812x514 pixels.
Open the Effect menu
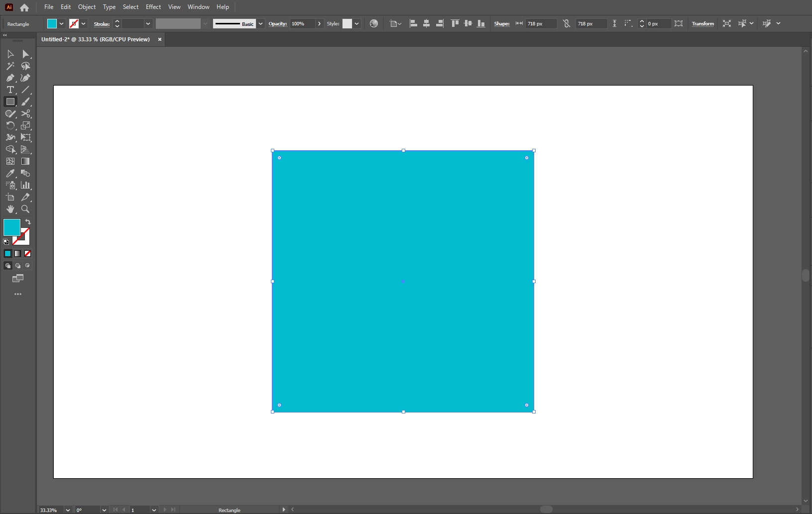tap(153, 7)
